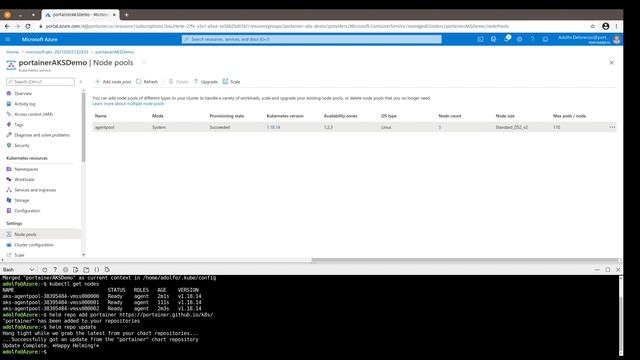Open the Chrome profile icon
The image size is (640, 360).
tap(606, 26)
